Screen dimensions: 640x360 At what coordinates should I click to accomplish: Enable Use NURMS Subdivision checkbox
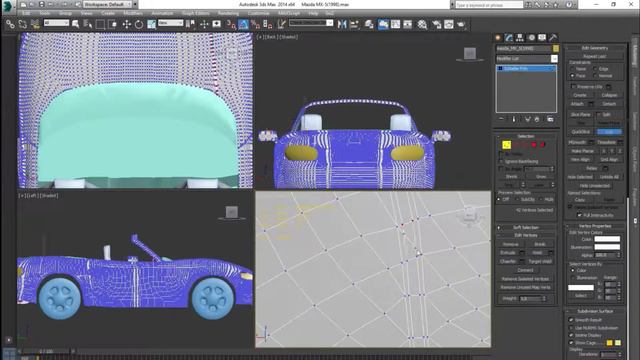(571, 328)
